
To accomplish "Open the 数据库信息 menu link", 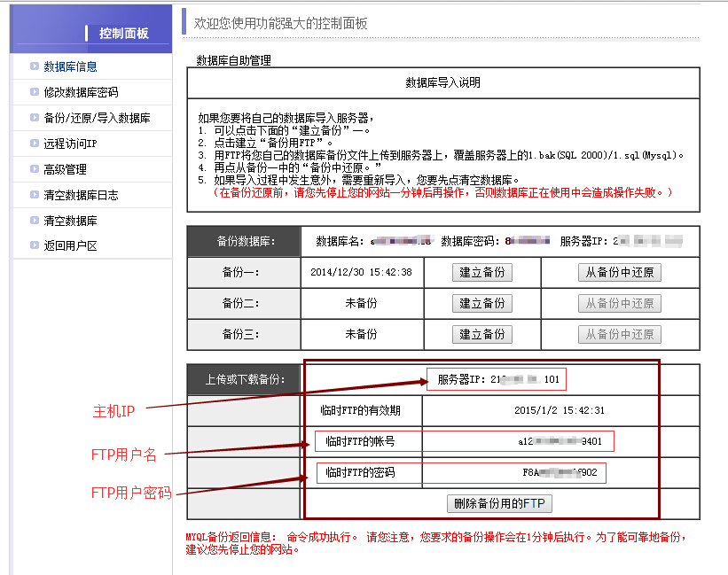I will coord(70,66).
